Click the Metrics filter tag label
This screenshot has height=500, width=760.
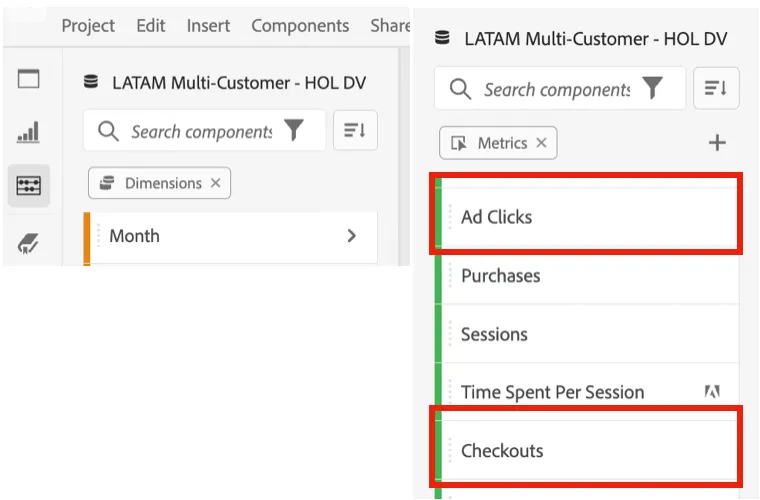(x=503, y=143)
